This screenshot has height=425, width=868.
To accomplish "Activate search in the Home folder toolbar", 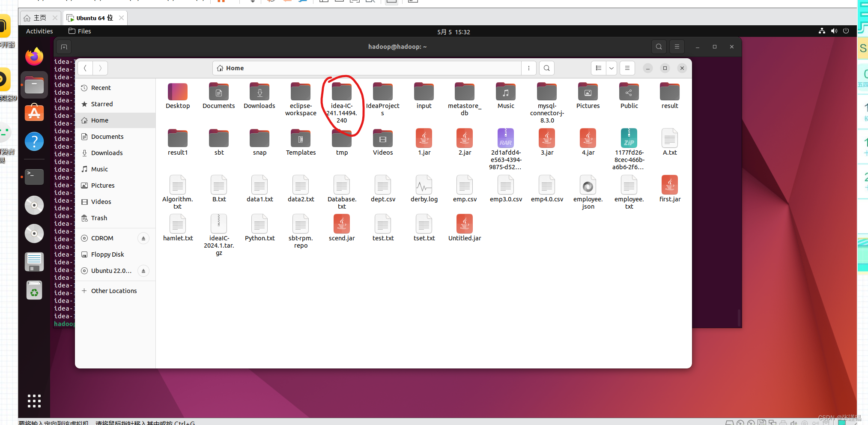I will [546, 68].
